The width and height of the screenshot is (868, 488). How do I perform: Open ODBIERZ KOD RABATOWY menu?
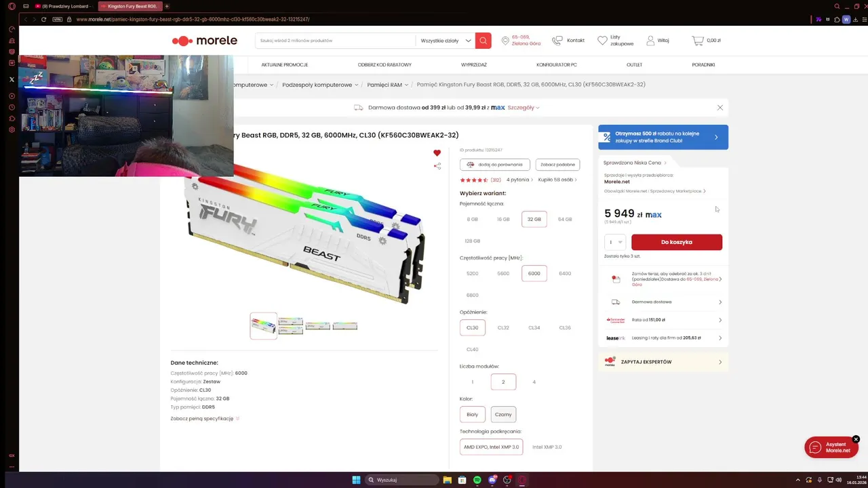pos(384,65)
